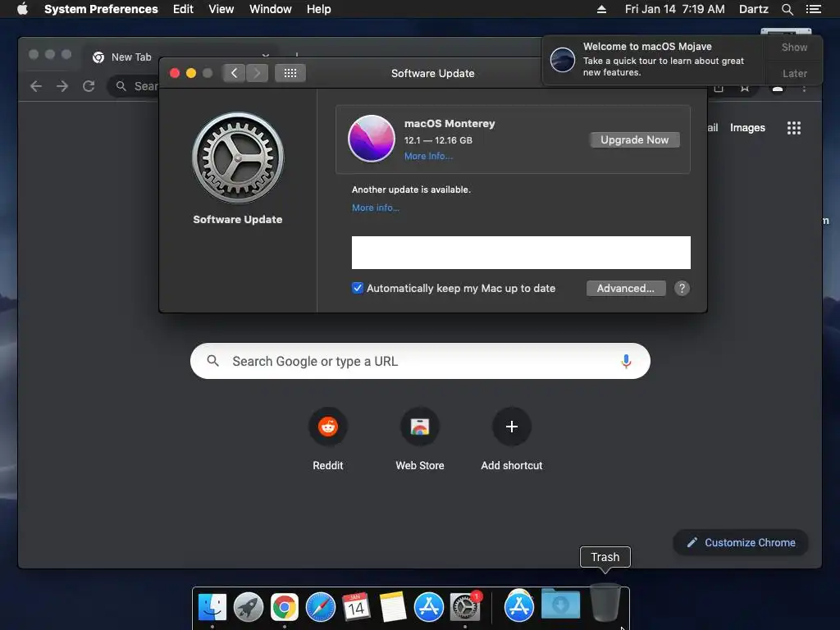This screenshot has width=840, height=630.
Task: Open Notification Center from menu bar
Action: (x=814, y=9)
